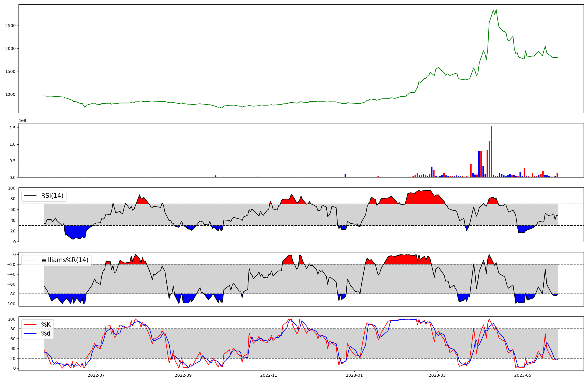588x382 pixels.
Task: Select the 2022-11 date axis label
Action: (x=269, y=375)
